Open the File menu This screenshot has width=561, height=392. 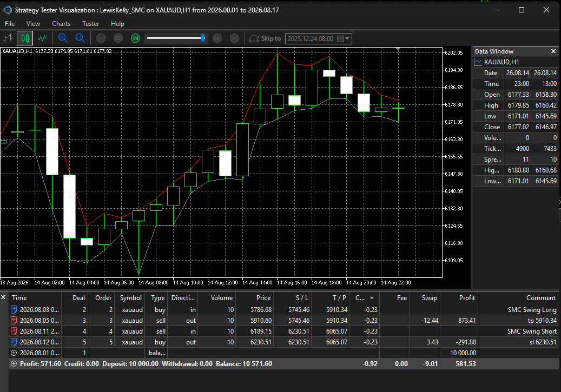10,24
